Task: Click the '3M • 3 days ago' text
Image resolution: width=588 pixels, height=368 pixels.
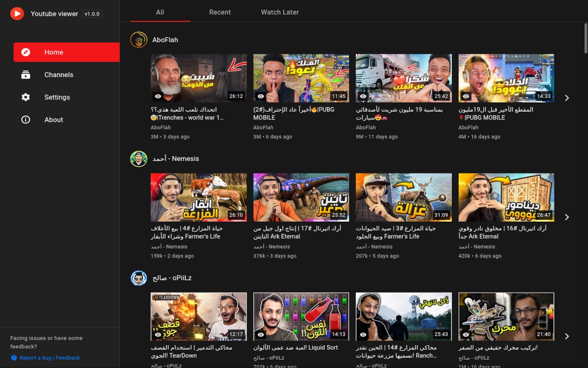Action: coord(170,137)
